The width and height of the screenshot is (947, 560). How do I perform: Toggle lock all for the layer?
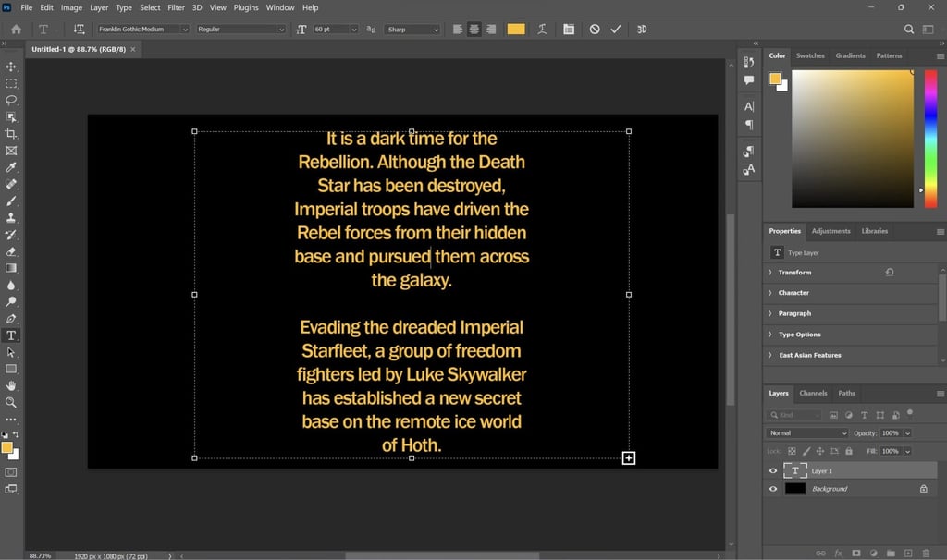(x=849, y=451)
